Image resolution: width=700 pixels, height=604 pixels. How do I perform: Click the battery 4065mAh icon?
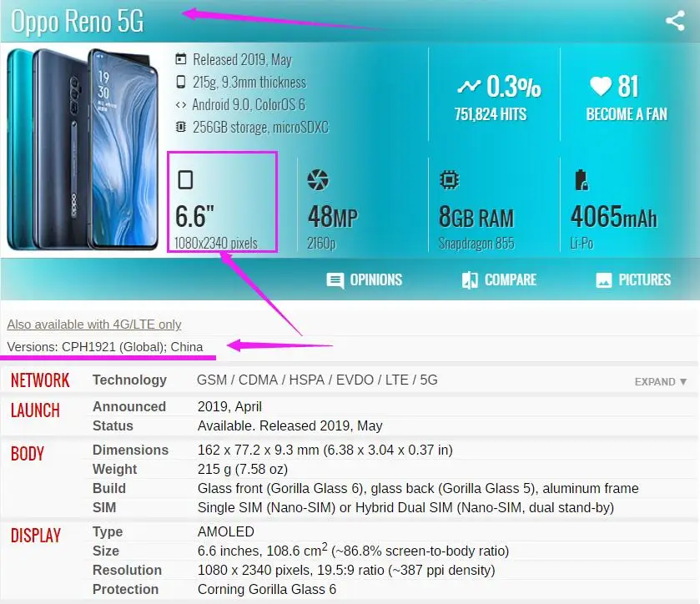[x=581, y=180]
